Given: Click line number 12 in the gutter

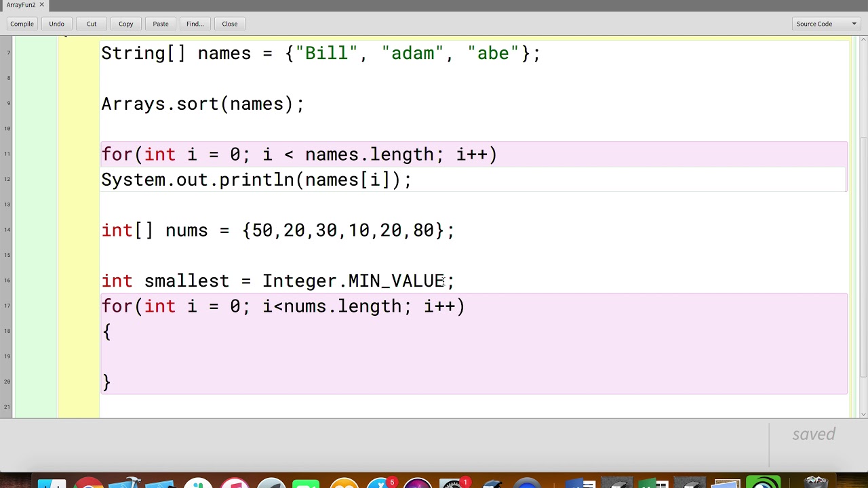Looking at the screenshot, I should [8, 179].
